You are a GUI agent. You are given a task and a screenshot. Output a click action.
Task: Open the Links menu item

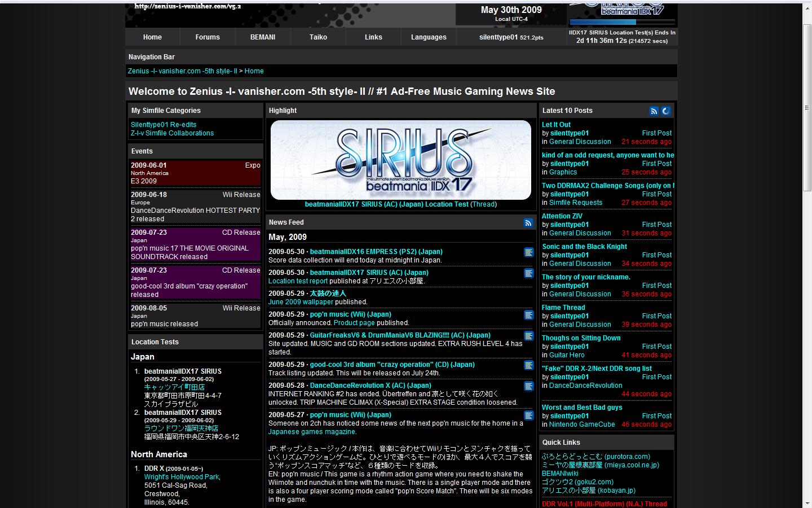coord(373,37)
